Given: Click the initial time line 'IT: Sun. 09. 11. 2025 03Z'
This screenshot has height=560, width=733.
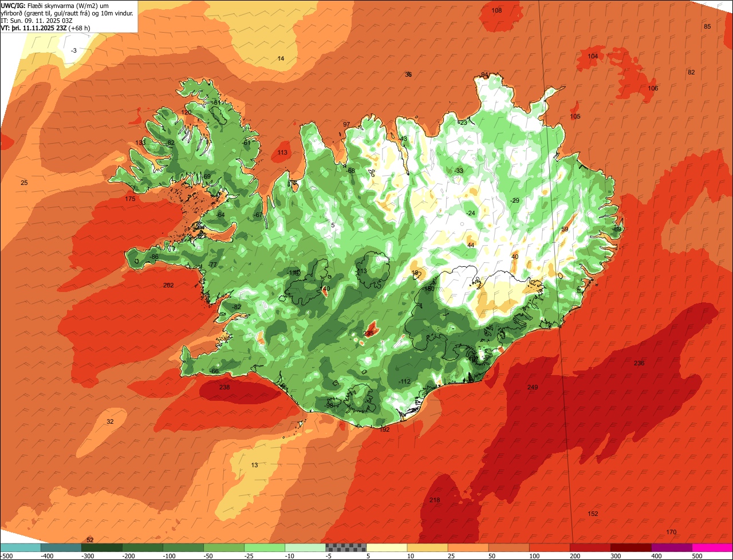Looking at the screenshot, I should click(x=37, y=21).
